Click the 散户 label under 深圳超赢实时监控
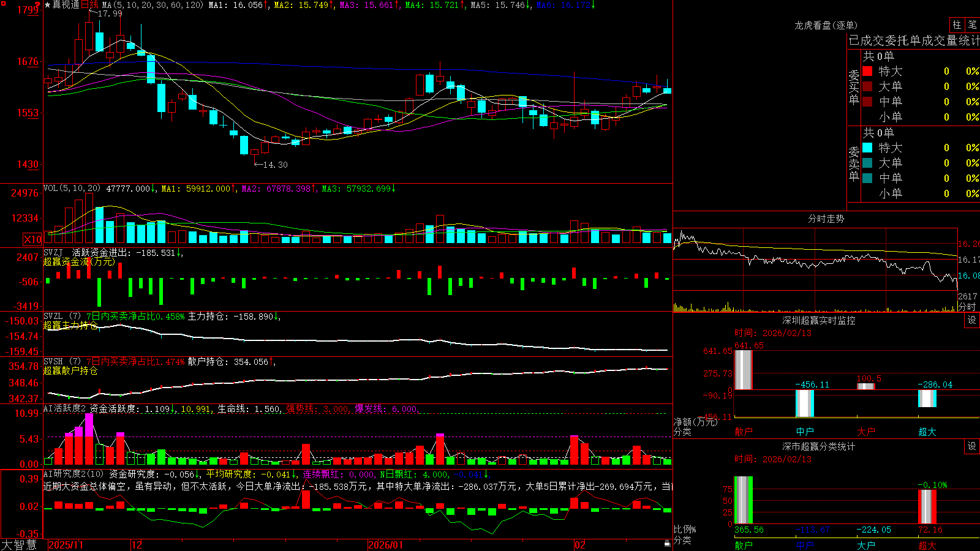 point(744,432)
